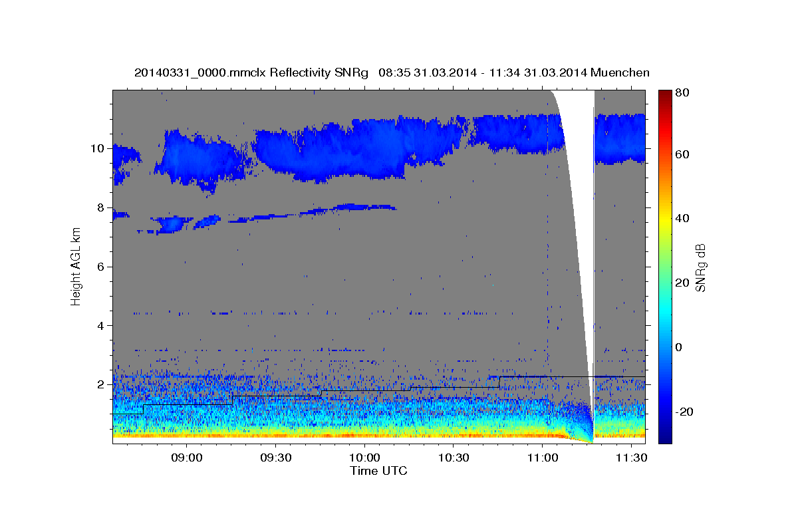Screen dimensions: 798x532
Task: Click the 'Time UTC' axis label
Action: (x=378, y=471)
